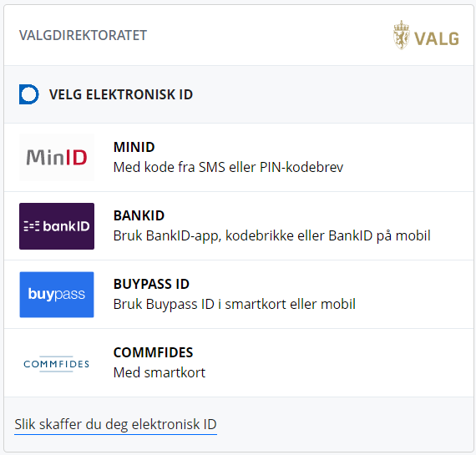The width and height of the screenshot is (476, 455).
Task: Open 'Slik skaffer du deg elektronisk ID' link
Action: tap(115, 424)
